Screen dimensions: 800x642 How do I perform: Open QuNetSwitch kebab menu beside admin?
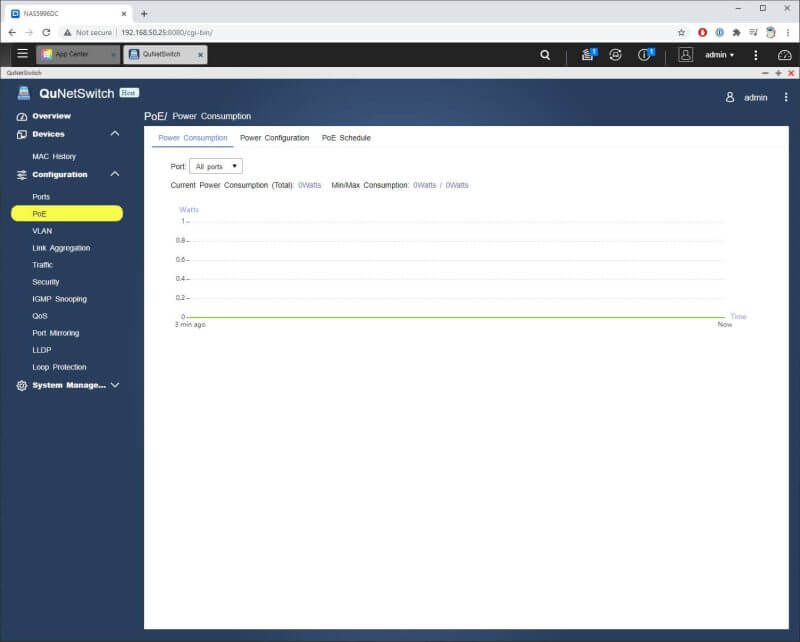[786, 97]
